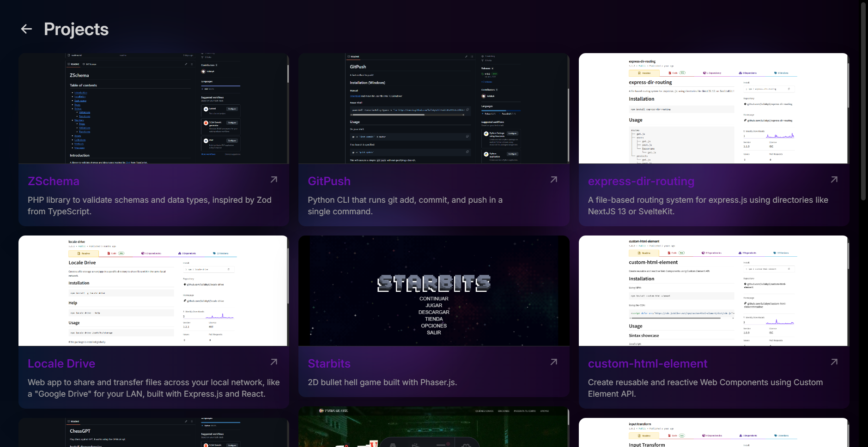Open the ZSchema external link arrow

click(x=274, y=180)
